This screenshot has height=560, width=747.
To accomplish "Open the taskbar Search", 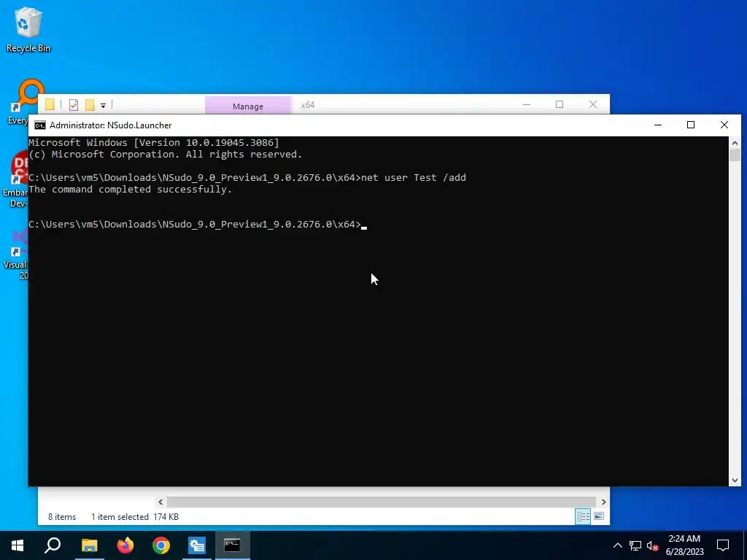I will pos(53,545).
